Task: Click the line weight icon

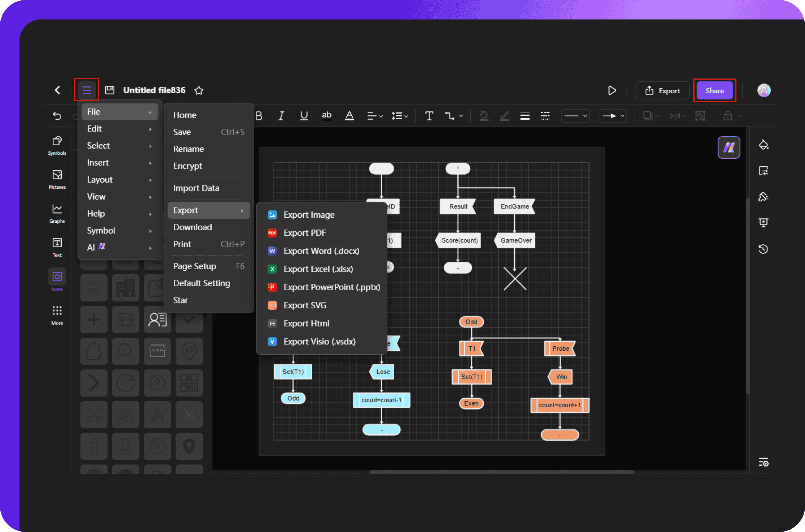Action: click(x=525, y=116)
